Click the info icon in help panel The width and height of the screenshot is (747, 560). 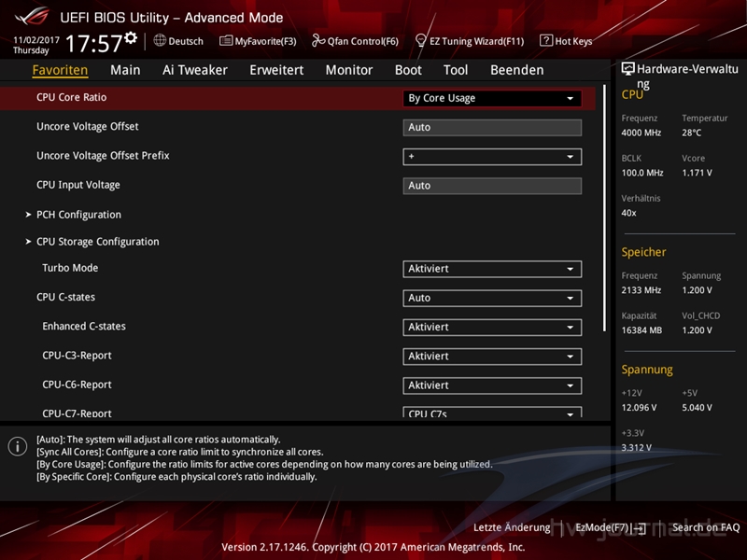point(18,447)
